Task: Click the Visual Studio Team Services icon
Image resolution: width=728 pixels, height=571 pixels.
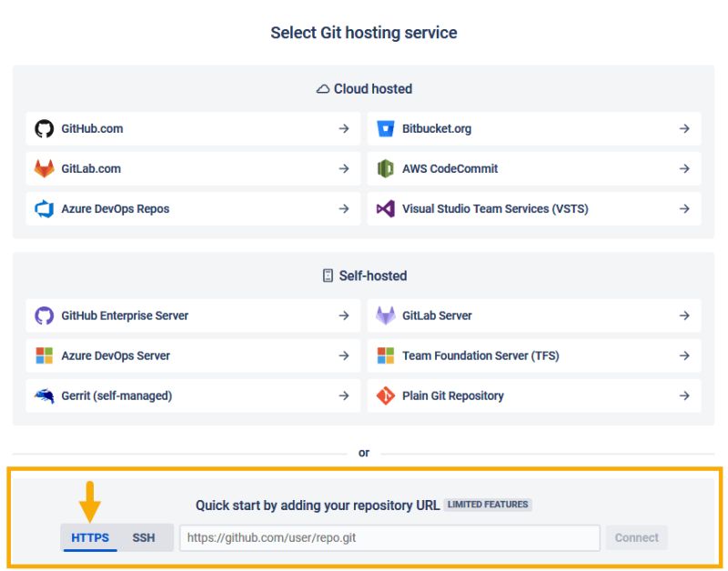Action: [384, 208]
